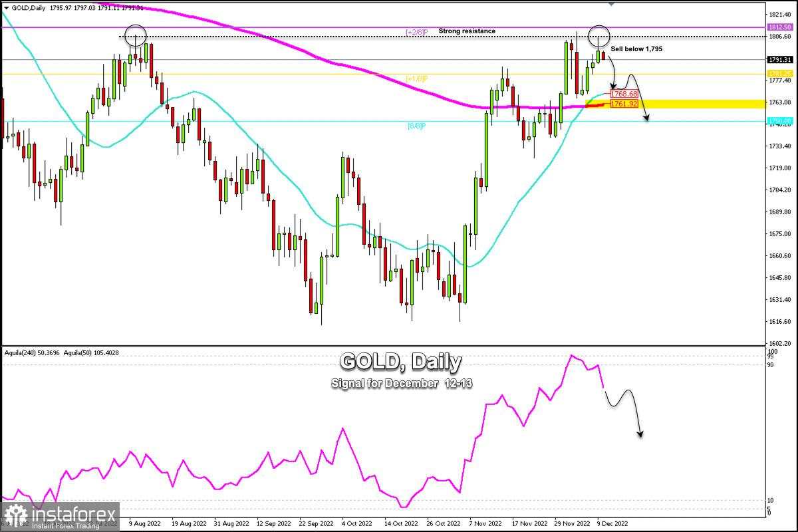Click the 1777.40 price axis value
Screen dimensions: 798x532
(x=779, y=80)
